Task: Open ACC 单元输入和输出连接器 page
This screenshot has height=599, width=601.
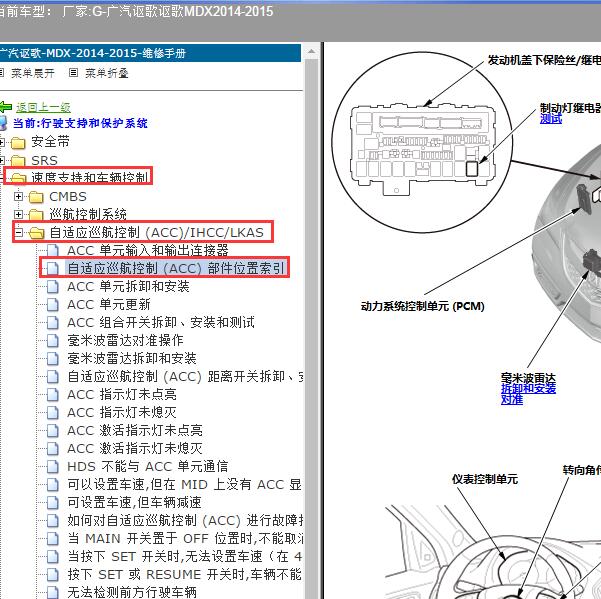Action: (148, 250)
